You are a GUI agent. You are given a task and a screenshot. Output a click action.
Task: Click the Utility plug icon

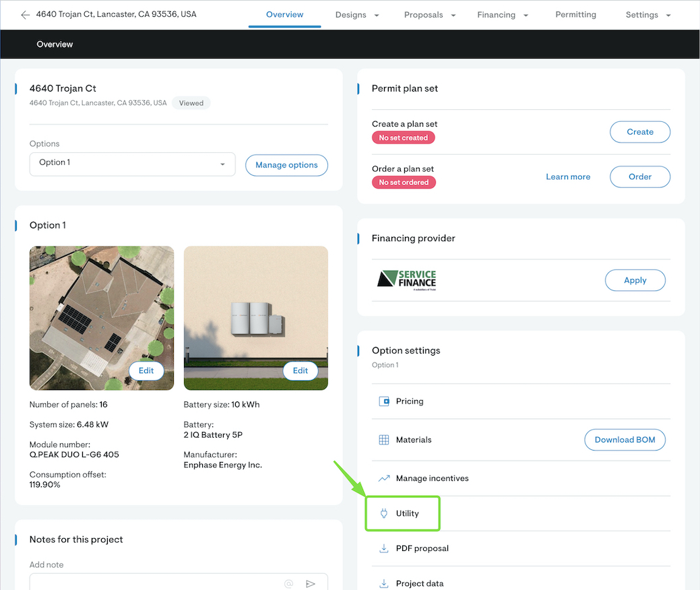point(384,513)
